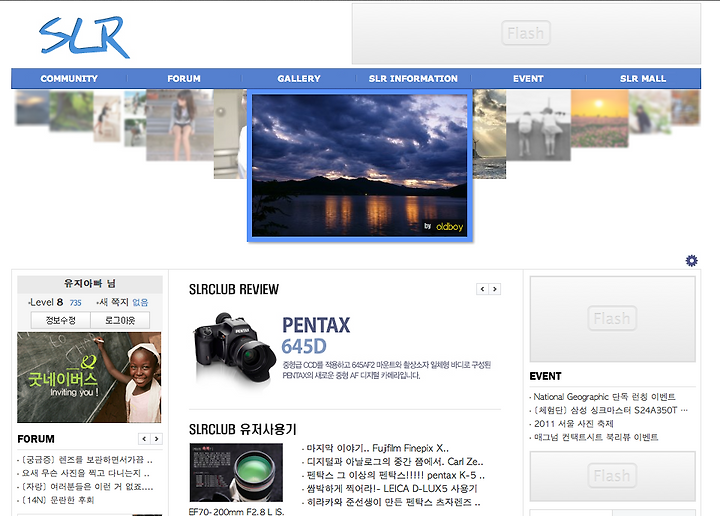Open the 디지털과 아날로그의 중간 Carl Ze link
Viewport: 720px width, 516px height.
(x=395, y=461)
